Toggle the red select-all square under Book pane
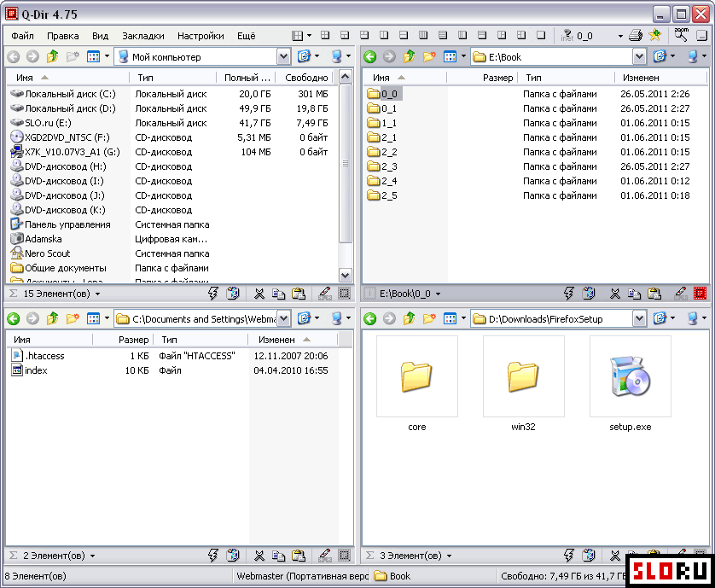The width and height of the screenshot is (715, 588). pos(700,294)
